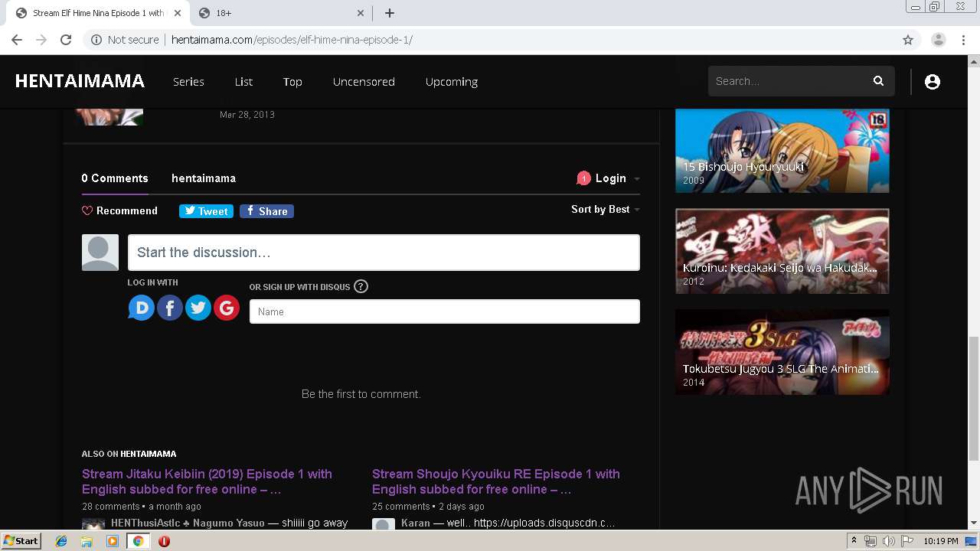Close the 18+ tab
This screenshot has height=551, width=980.
361,13
